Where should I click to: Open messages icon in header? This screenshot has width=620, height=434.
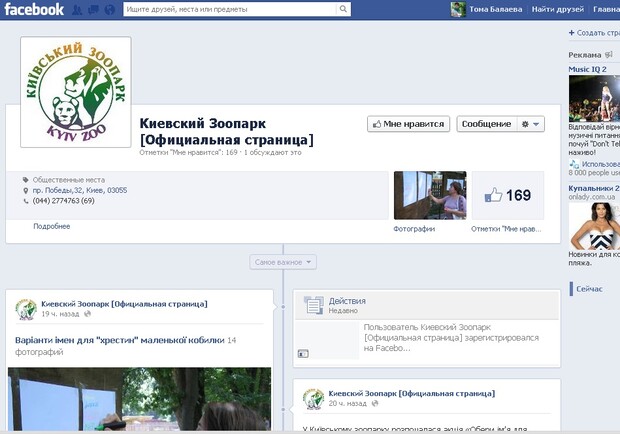pos(93,9)
